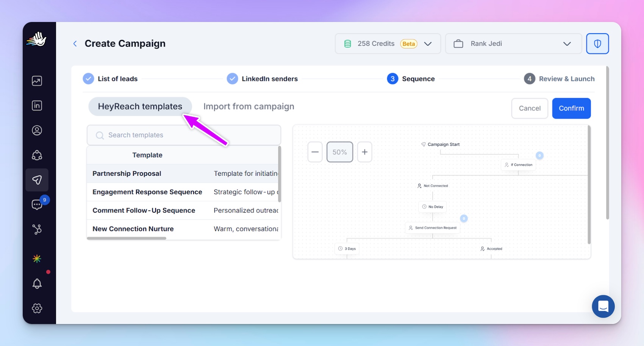
Task: Switch to HeyReach templates tab
Action: (x=140, y=106)
